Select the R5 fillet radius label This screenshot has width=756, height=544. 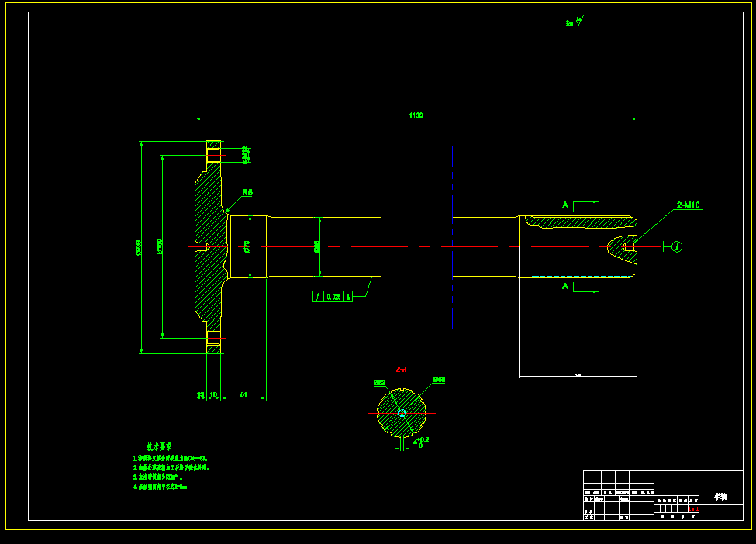pos(247,192)
